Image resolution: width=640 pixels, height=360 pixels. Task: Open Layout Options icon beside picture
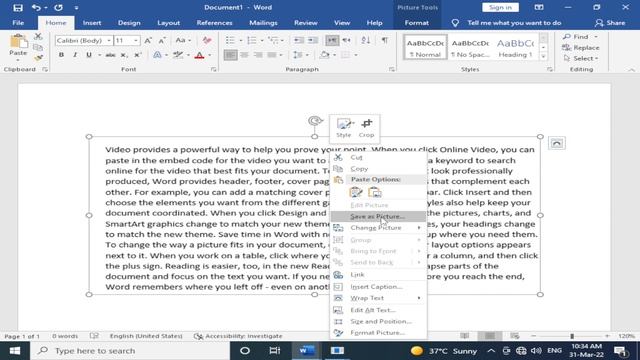[x=557, y=143]
